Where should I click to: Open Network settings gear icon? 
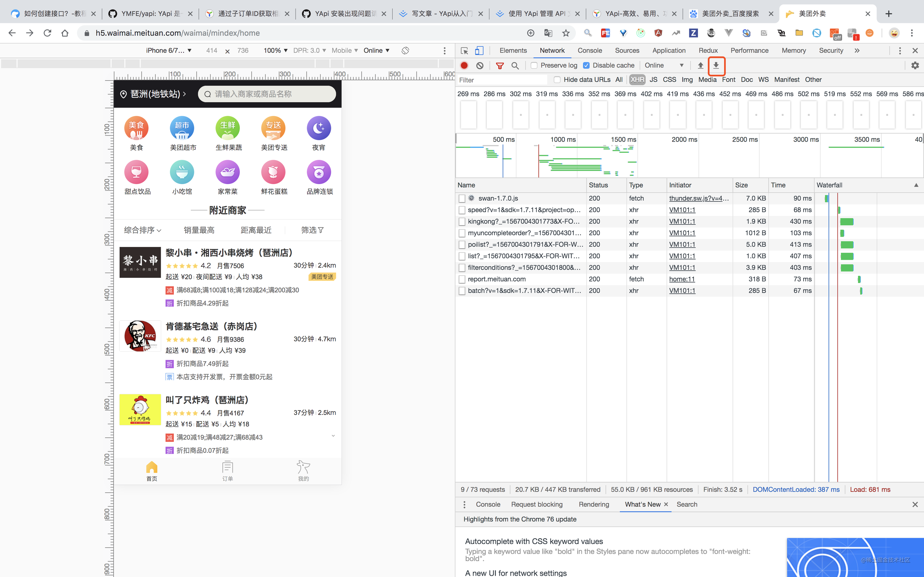coord(915,65)
